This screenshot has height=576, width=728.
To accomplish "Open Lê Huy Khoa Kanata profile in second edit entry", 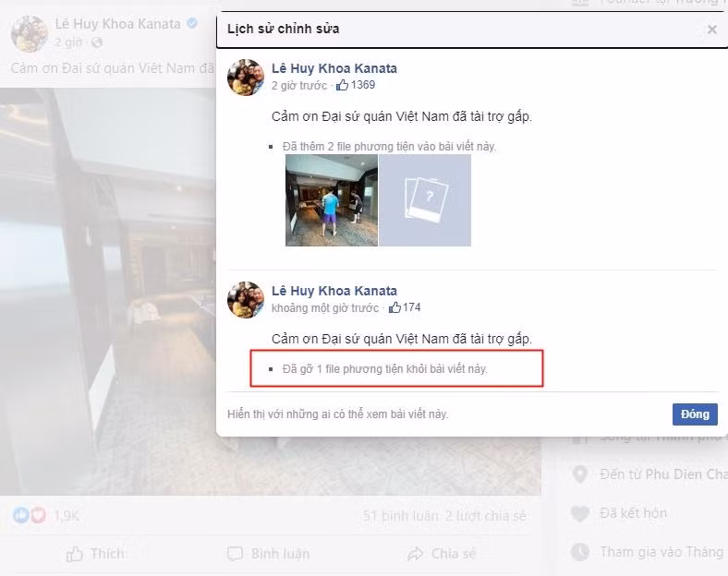I will (334, 292).
